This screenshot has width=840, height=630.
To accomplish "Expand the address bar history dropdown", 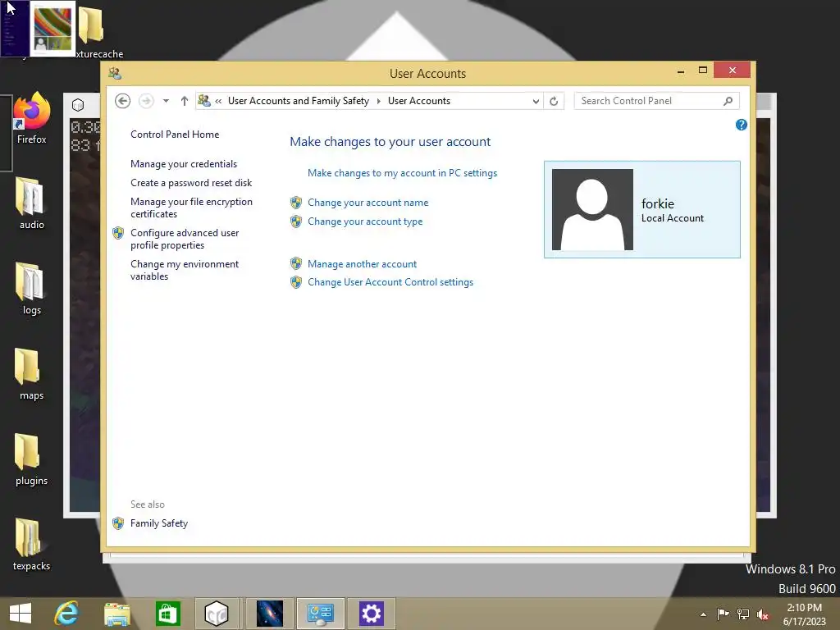I will 535,101.
